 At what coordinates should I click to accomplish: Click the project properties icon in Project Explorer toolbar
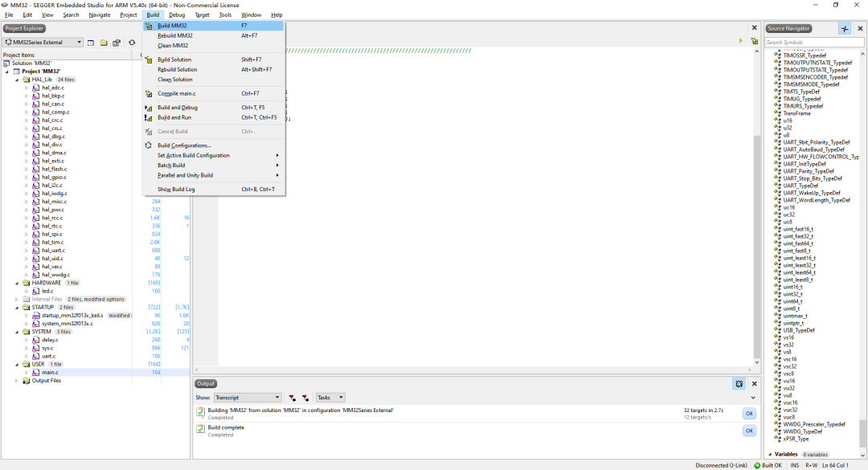point(91,43)
